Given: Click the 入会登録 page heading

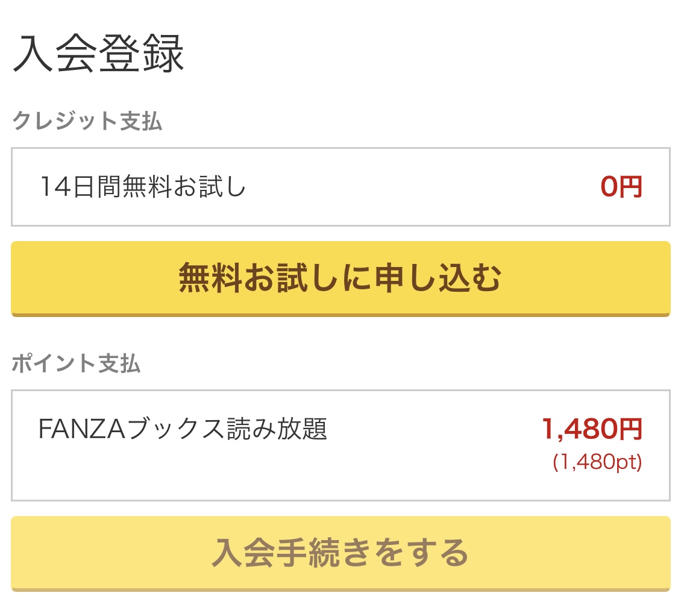Looking at the screenshot, I should pos(98,55).
